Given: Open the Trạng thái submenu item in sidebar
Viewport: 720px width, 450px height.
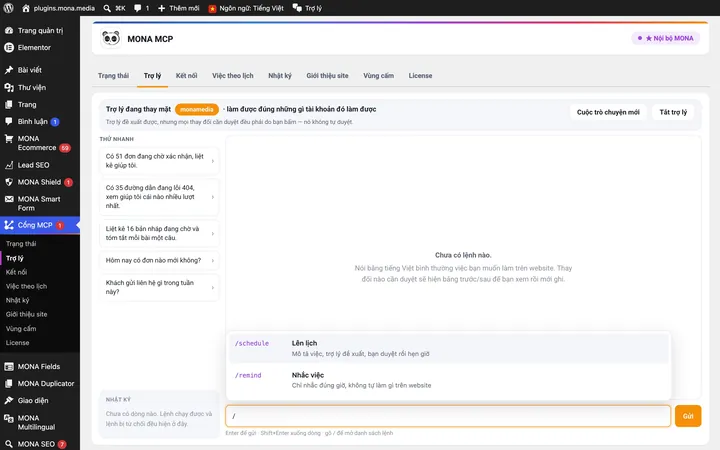Looking at the screenshot, I should 21,244.
